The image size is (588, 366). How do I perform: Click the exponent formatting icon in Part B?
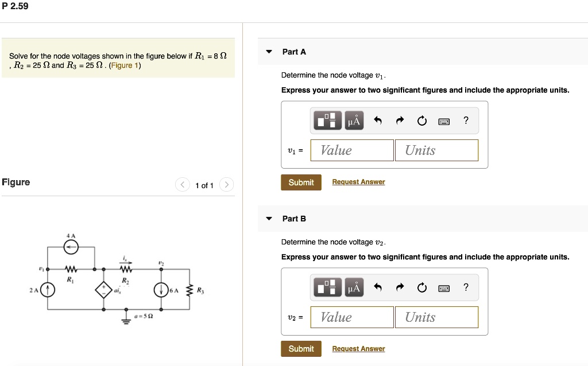click(x=326, y=287)
